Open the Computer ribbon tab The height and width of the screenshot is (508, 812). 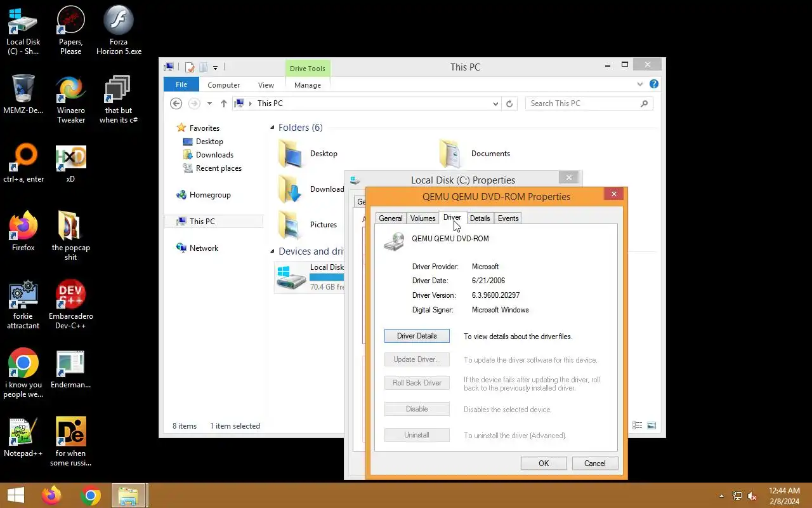click(224, 85)
